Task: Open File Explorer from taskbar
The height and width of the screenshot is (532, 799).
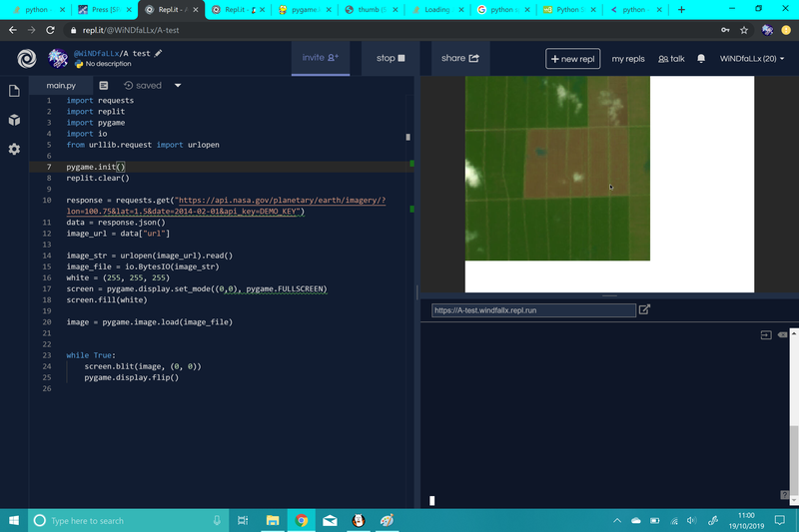Action: [273, 520]
